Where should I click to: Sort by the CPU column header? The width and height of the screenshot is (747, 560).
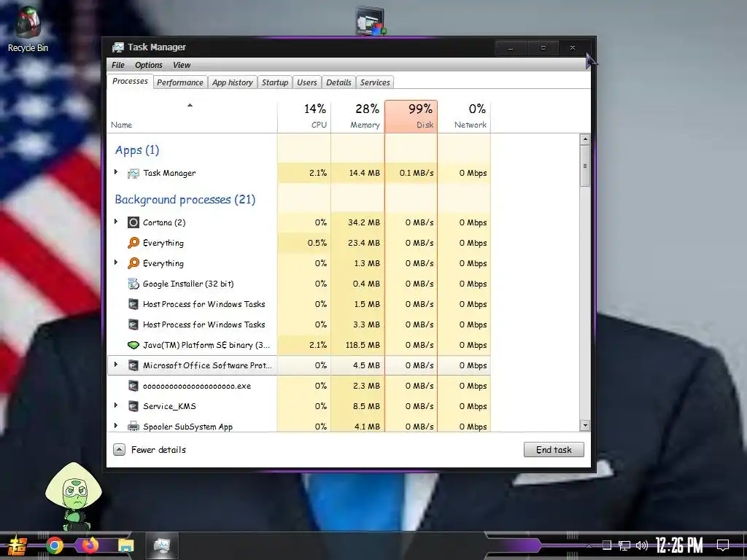tap(304, 116)
